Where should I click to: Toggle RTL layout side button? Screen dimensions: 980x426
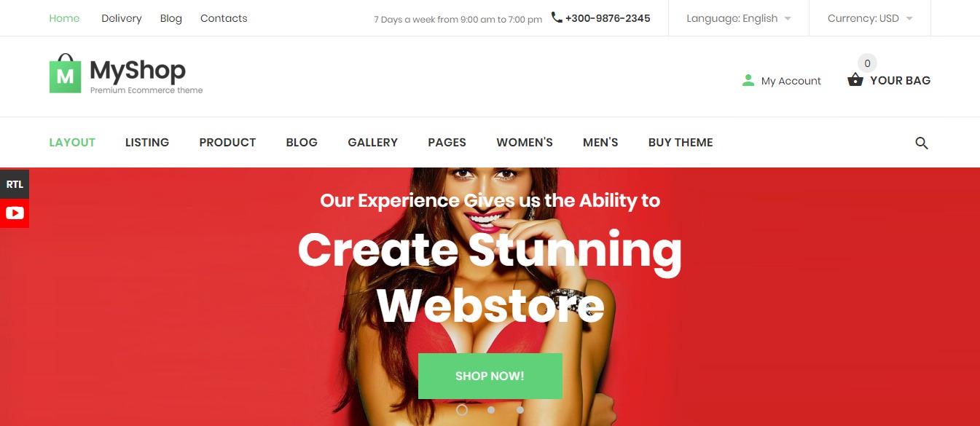[x=15, y=184]
